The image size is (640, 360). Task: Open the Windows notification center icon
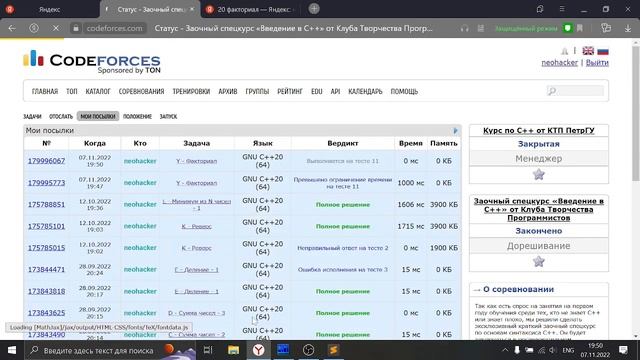click(623, 350)
